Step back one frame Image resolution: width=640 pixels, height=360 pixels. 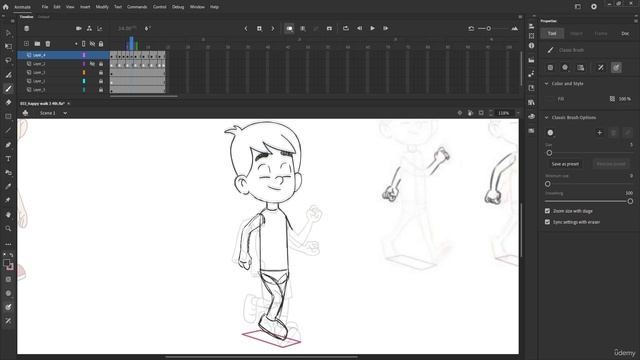[360, 28]
